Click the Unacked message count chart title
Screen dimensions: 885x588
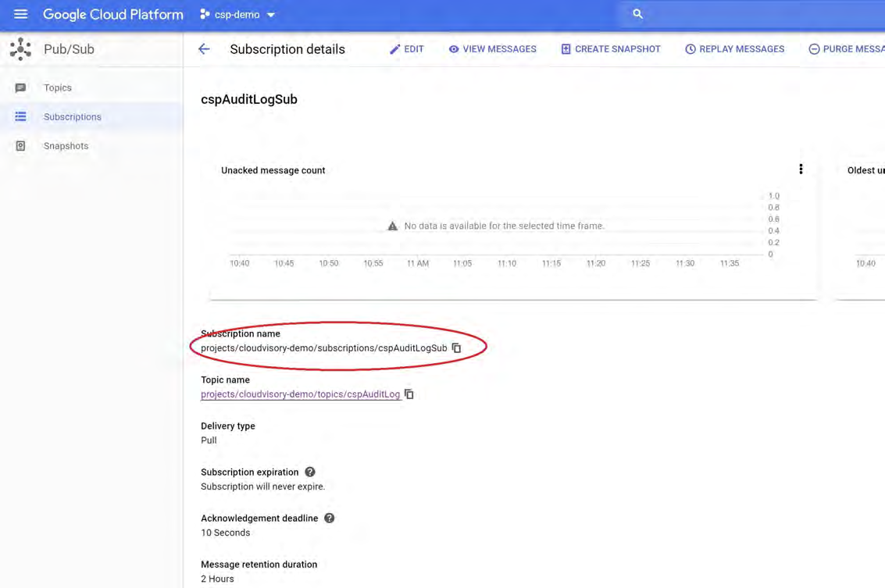pos(273,170)
